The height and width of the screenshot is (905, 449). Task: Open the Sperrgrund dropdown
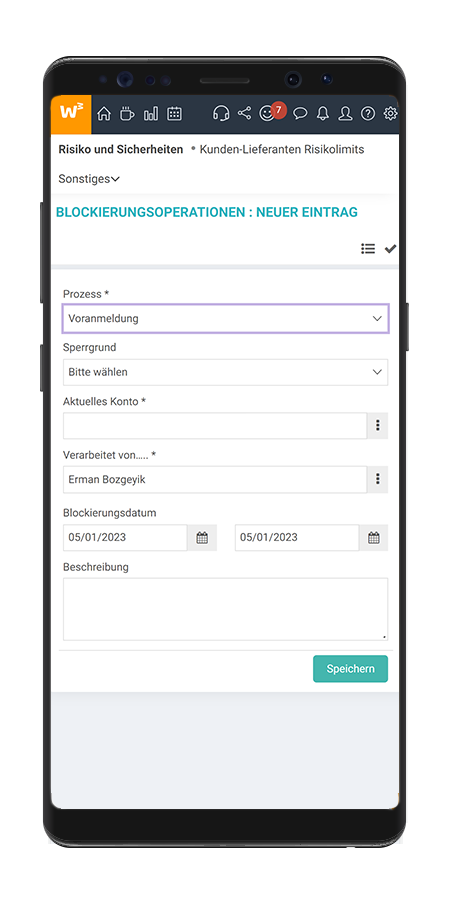[x=225, y=372]
